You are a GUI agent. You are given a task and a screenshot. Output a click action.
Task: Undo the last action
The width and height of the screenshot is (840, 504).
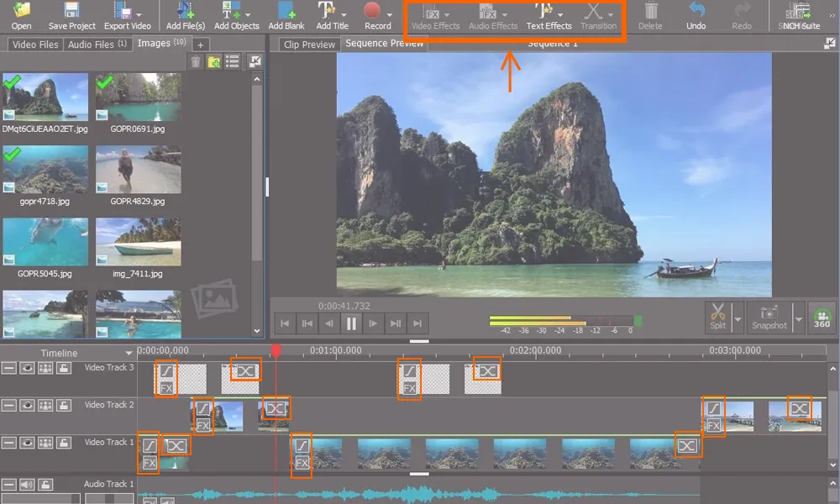tap(696, 15)
